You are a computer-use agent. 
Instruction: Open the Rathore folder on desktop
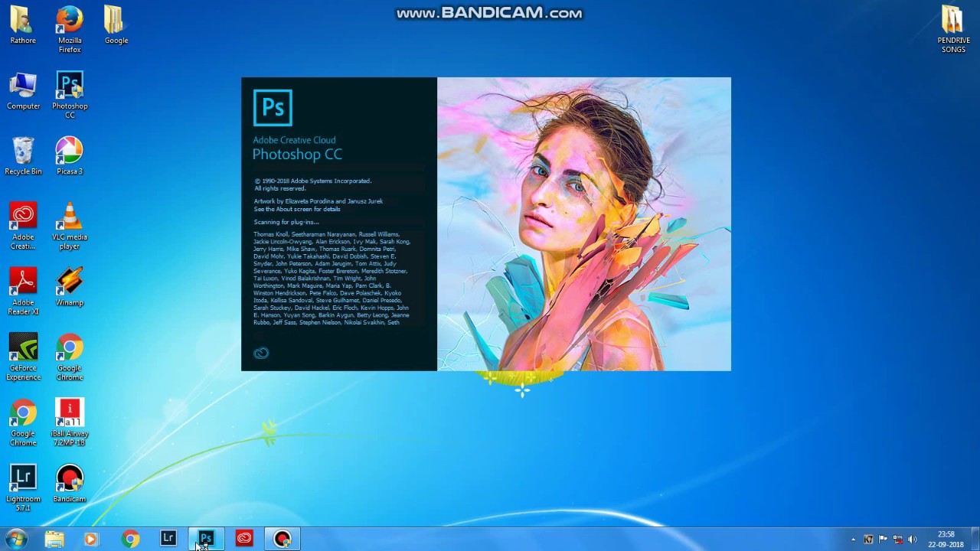click(23, 25)
